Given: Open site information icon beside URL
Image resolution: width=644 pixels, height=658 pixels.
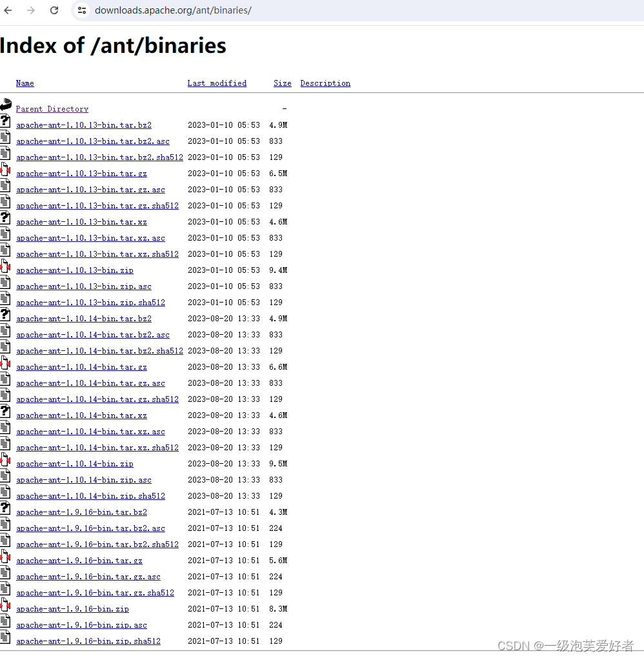Looking at the screenshot, I should 82,10.
